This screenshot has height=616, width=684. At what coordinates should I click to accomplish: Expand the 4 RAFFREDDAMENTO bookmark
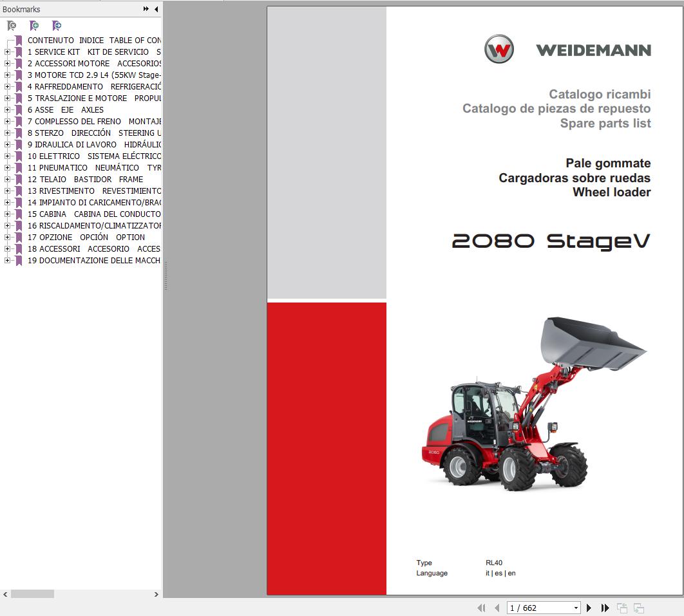(x=7, y=86)
